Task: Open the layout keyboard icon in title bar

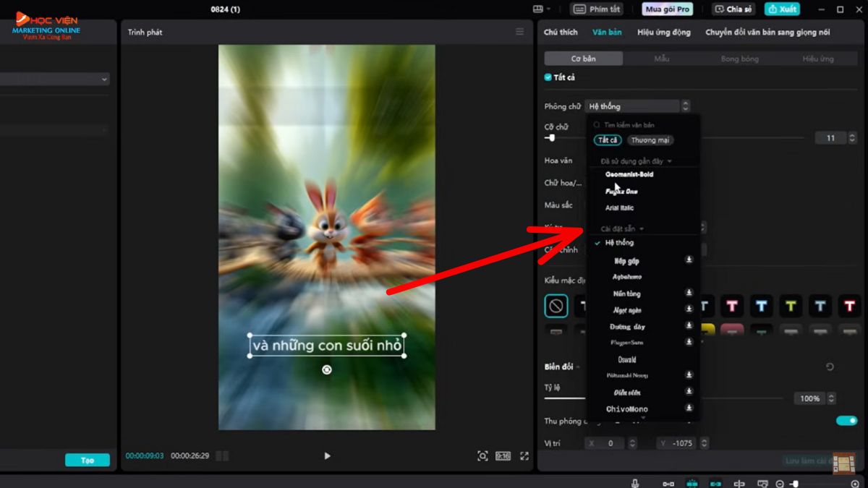Action: (x=537, y=9)
